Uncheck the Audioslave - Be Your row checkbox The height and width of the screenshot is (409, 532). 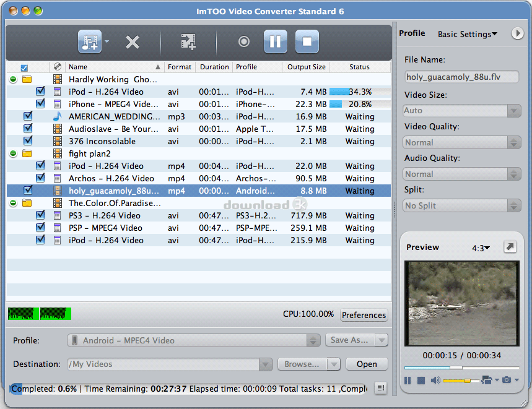[28, 128]
